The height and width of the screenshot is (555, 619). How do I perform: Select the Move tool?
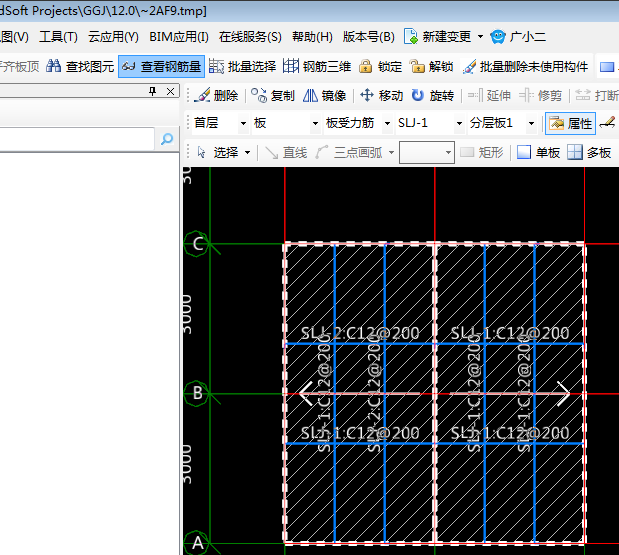[x=381, y=96]
